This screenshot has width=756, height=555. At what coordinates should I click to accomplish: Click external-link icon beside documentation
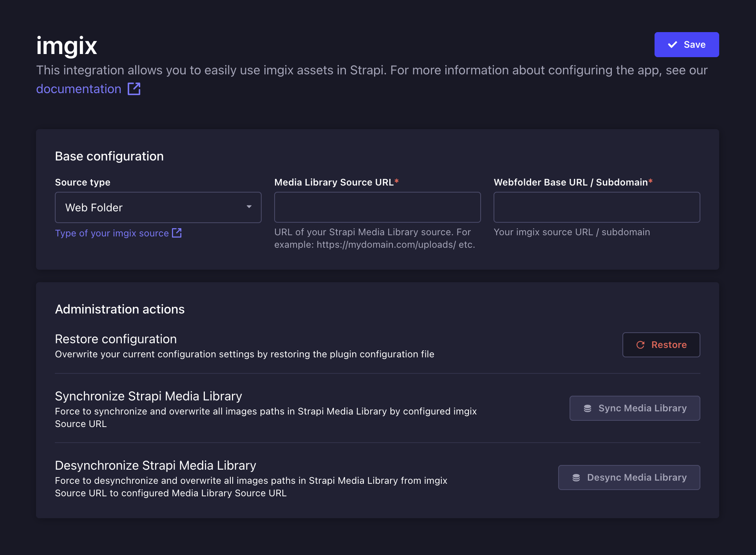(134, 89)
